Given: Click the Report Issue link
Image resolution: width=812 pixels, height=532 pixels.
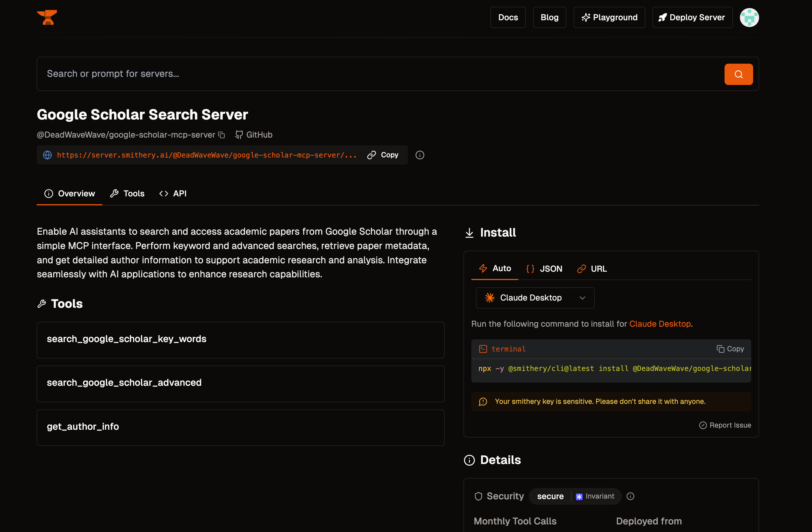Looking at the screenshot, I should (x=725, y=425).
